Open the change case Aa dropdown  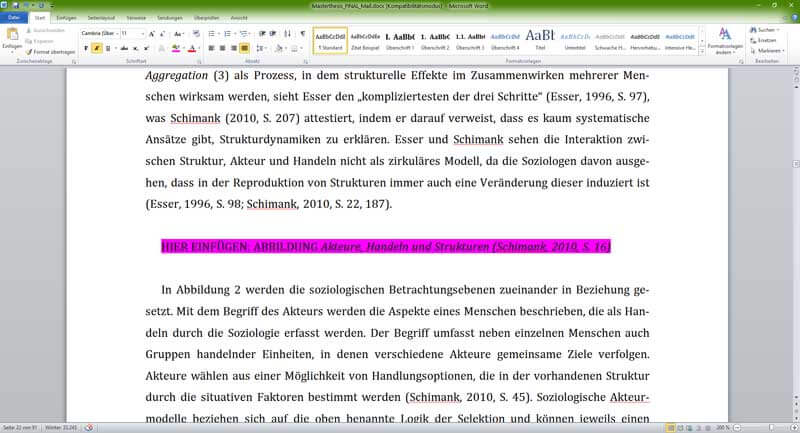(x=178, y=34)
